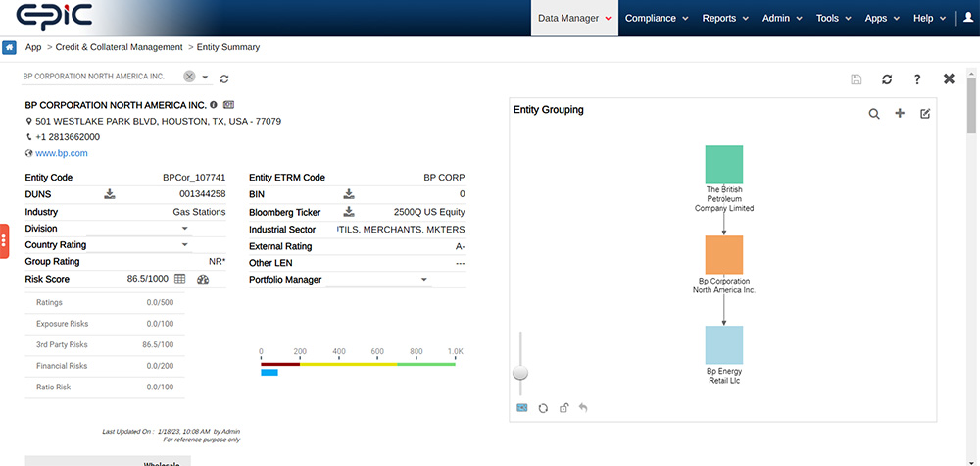Click the Ratings score row
Screen dimensions: 980x466
(x=105, y=303)
